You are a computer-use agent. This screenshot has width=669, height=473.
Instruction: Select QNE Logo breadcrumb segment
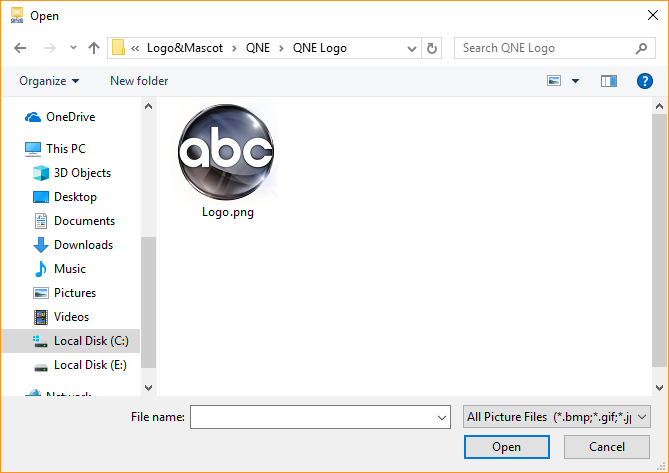320,48
